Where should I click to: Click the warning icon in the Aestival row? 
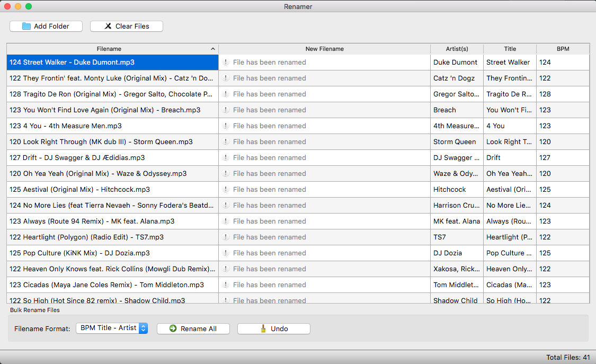tap(226, 190)
